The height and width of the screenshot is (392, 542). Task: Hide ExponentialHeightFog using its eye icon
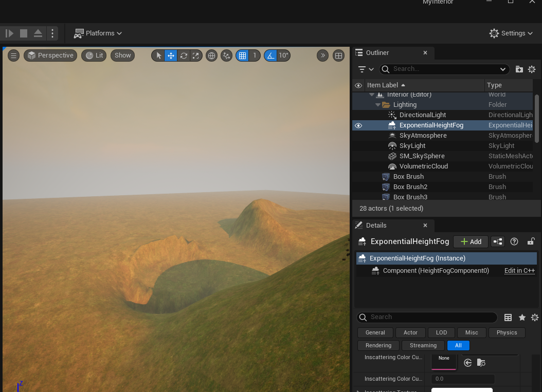(x=358, y=125)
